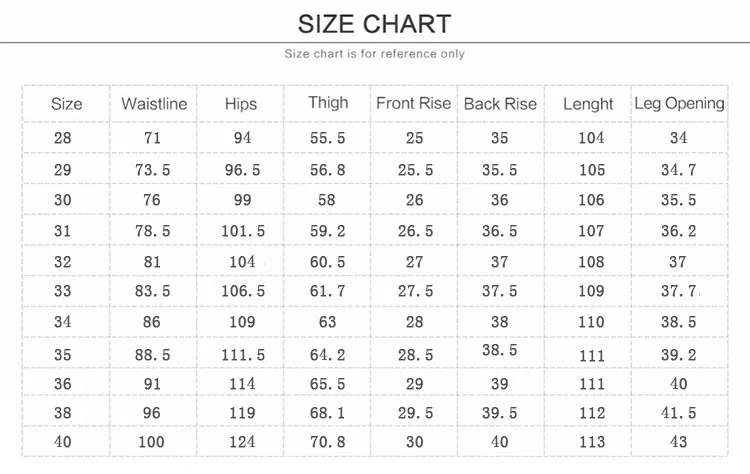
Task: Click hips value 101.5
Action: [x=243, y=231]
